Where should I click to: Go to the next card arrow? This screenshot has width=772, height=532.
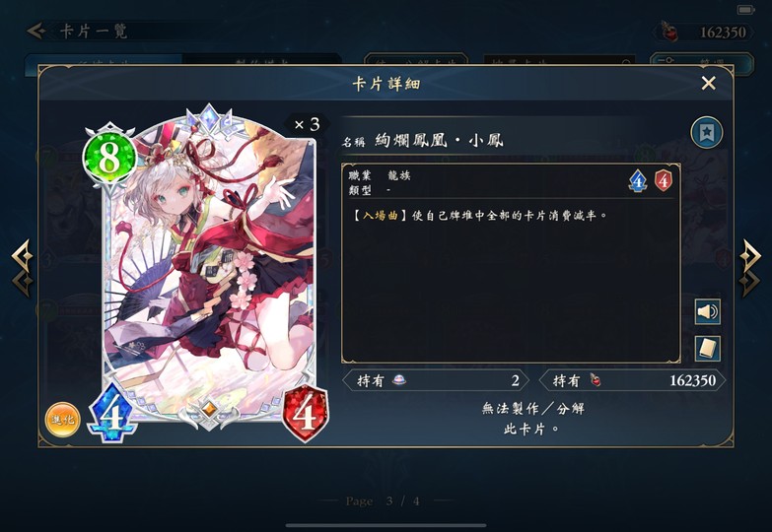tap(750, 268)
